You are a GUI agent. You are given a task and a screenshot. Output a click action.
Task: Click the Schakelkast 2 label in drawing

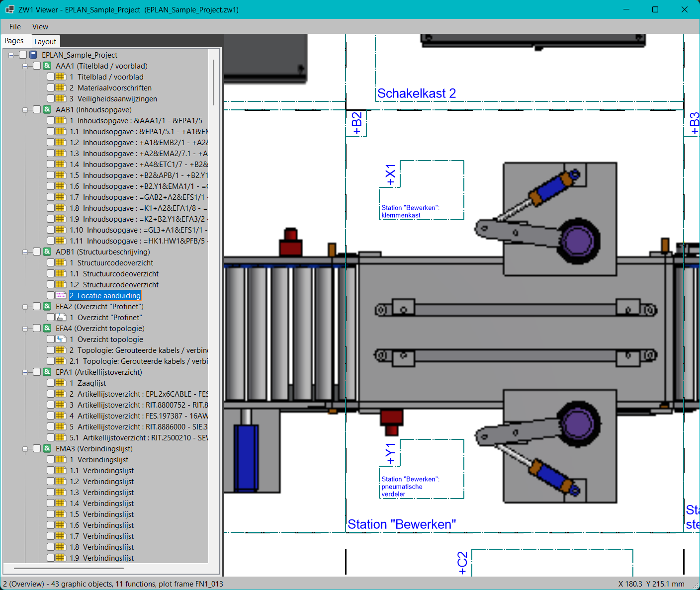(417, 93)
